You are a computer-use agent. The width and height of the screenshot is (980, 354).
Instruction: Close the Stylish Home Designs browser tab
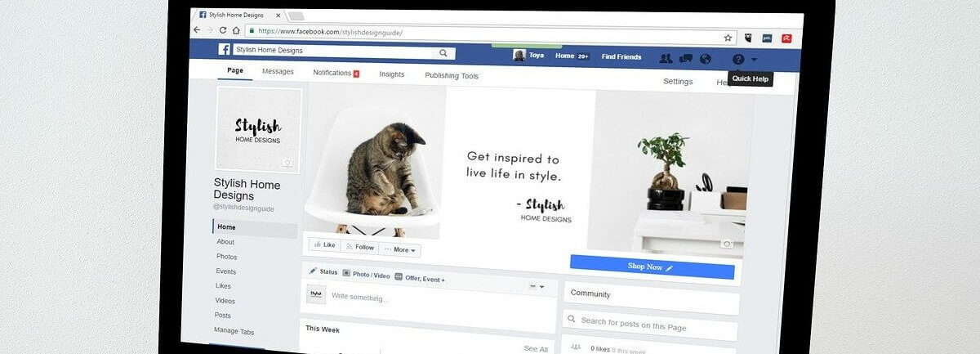click(x=278, y=16)
